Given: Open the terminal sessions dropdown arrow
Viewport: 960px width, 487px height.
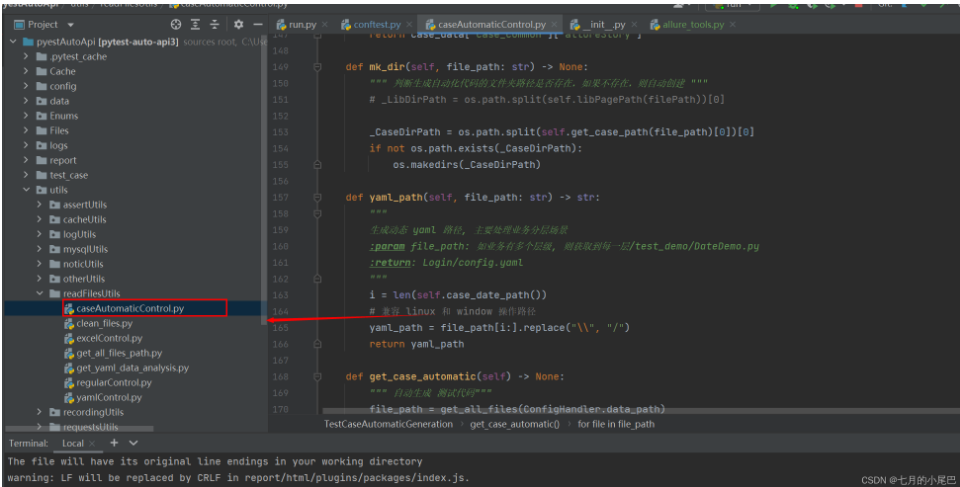Looking at the screenshot, I should pyautogui.click(x=133, y=442).
